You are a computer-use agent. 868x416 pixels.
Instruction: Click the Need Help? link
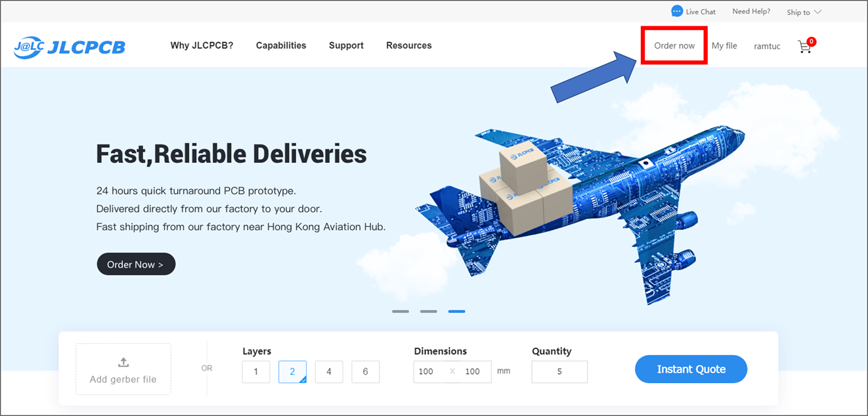point(751,12)
